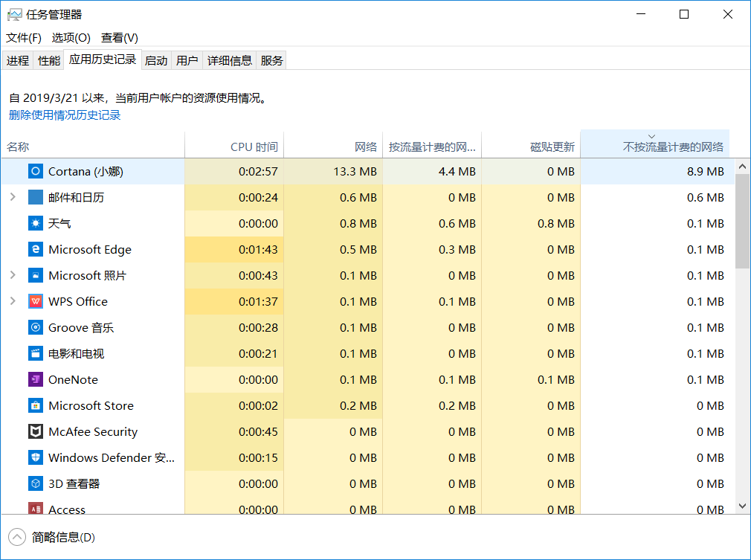
Task: Select the 3D 查看器 row name
Action: [74, 484]
